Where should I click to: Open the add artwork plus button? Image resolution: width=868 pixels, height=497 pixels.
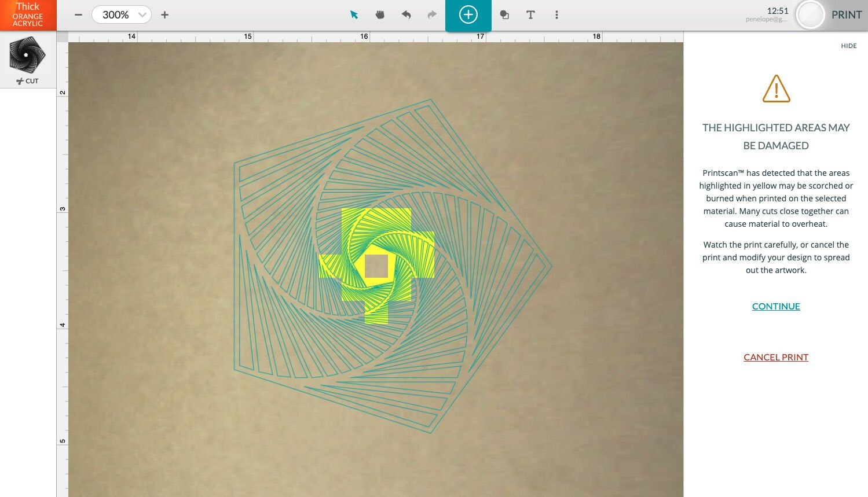coord(468,15)
